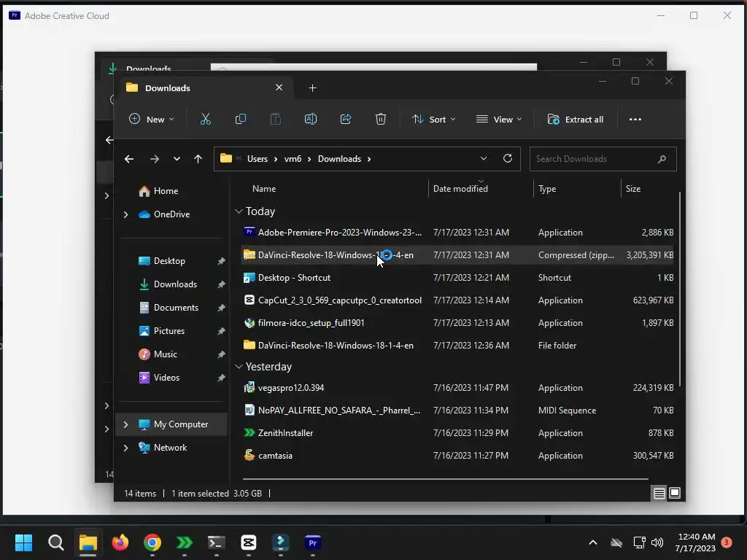The width and height of the screenshot is (747, 560).
Task: Select filmora-idco_setup_full1901 file
Action: click(457, 323)
